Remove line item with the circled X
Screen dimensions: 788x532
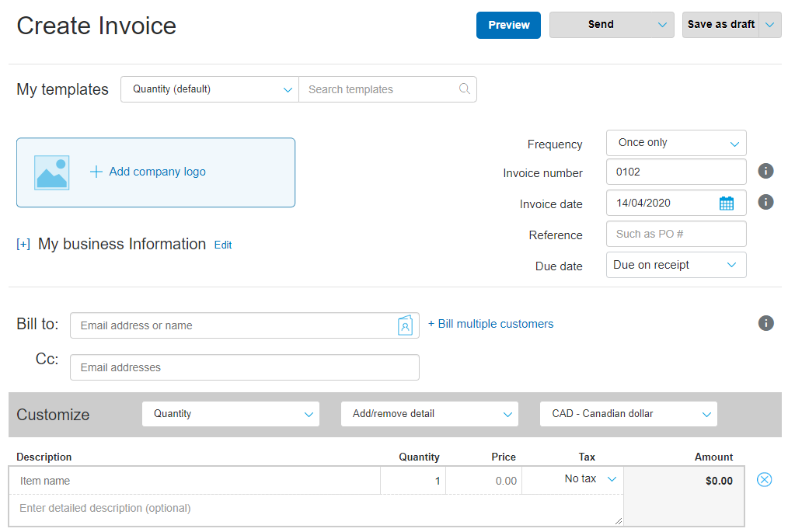pyautogui.click(x=764, y=479)
